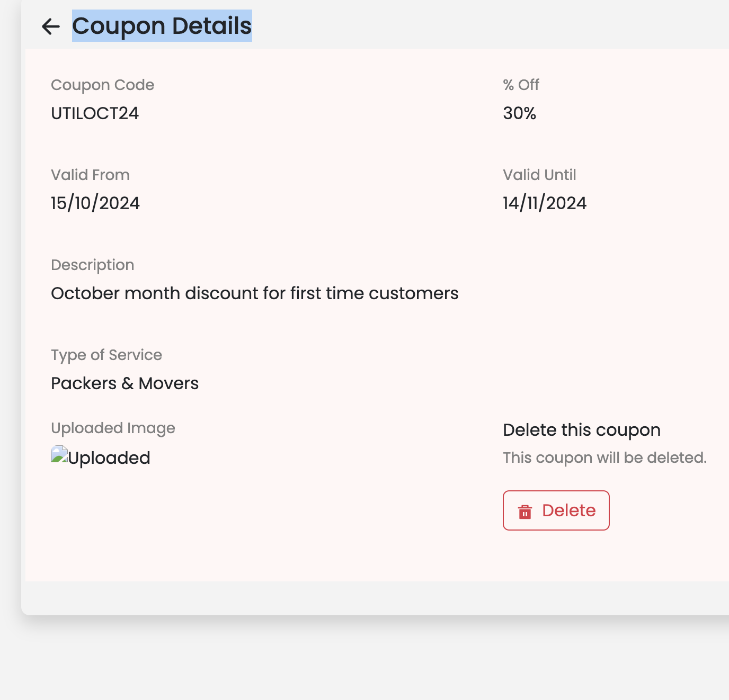Select the coupon code UTILOCT24
Screen dimensions: 729x700
coord(95,113)
